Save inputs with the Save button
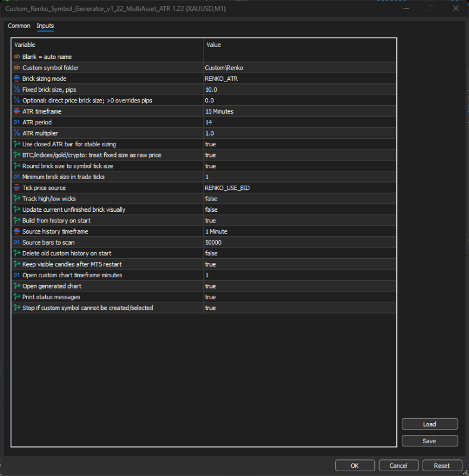This screenshot has width=469, height=476. point(430,441)
